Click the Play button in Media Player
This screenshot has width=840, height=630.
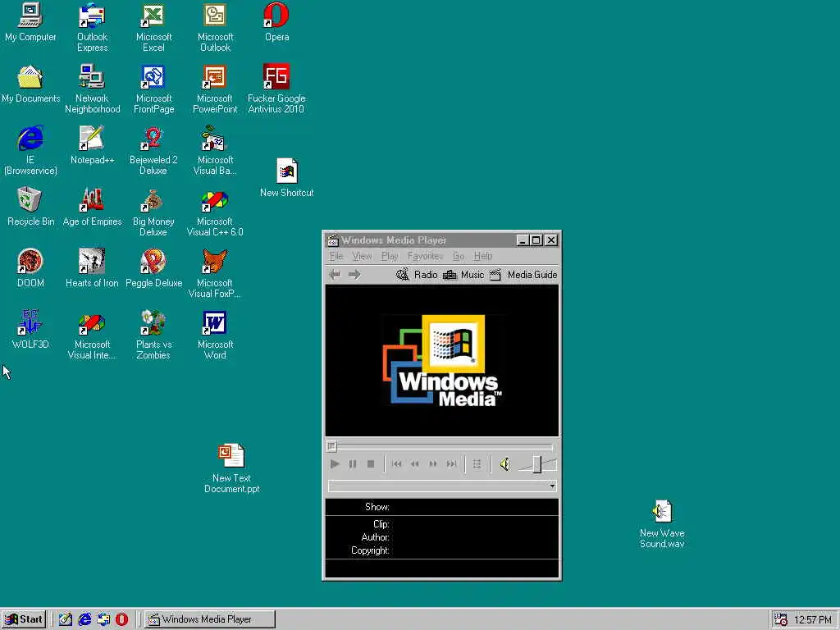335,464
